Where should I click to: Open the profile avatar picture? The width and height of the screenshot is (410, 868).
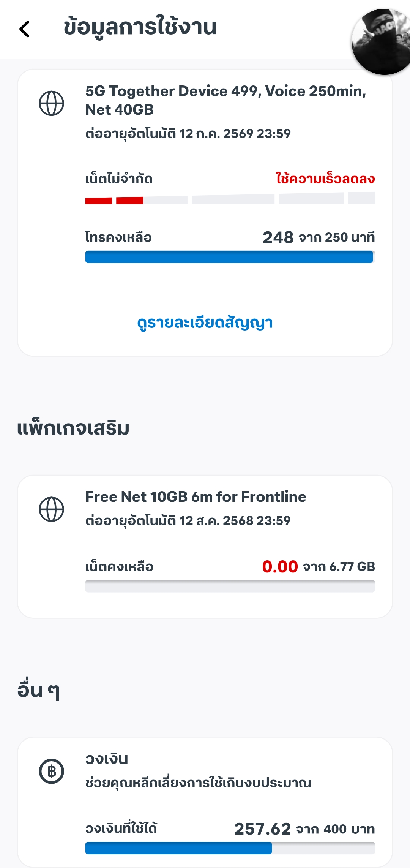[x=382, y=41]
